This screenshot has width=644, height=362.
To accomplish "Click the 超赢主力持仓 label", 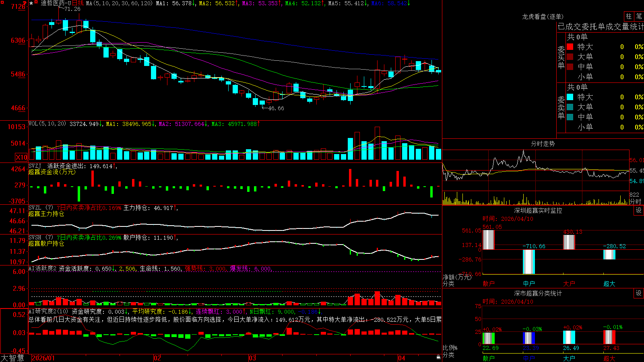I will click(46, 214).
